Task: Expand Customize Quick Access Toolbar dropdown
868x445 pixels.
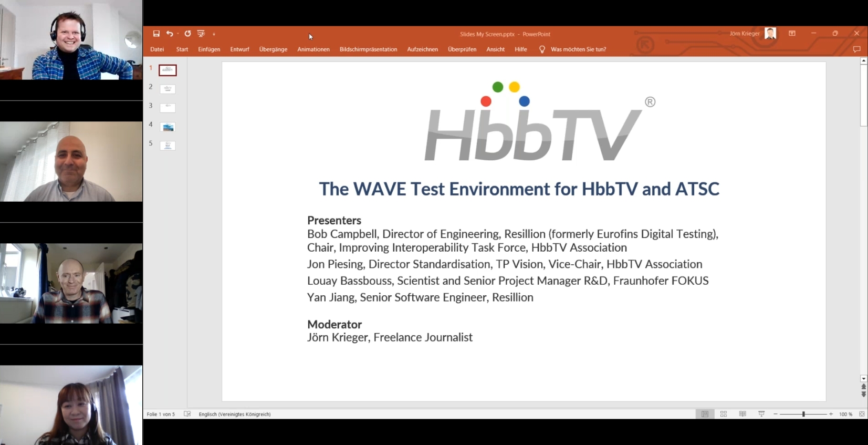Action: point(214,34)
